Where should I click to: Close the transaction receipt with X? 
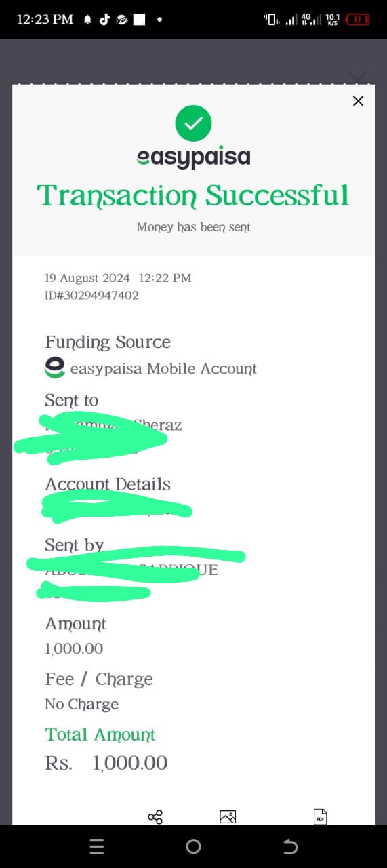(x=359, y=101)
